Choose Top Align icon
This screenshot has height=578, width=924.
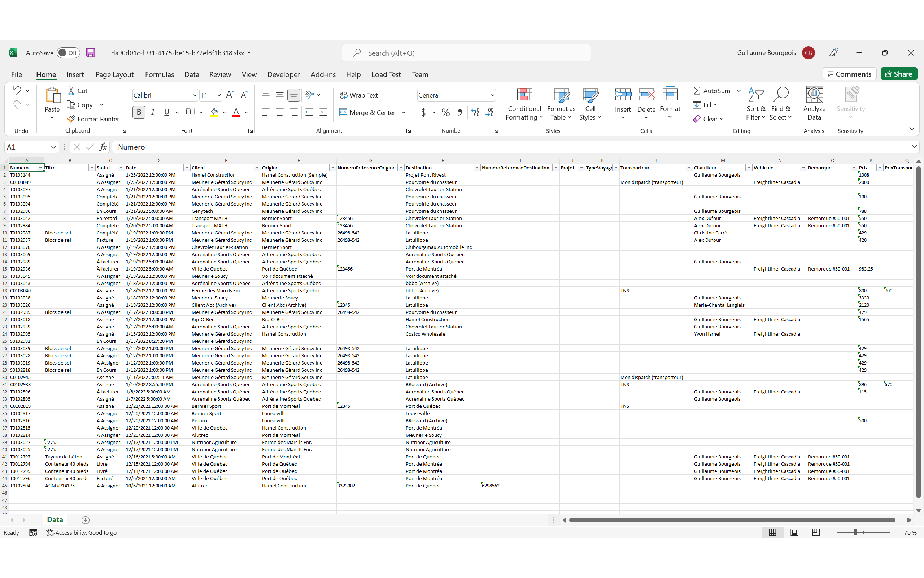coord(265,94)
